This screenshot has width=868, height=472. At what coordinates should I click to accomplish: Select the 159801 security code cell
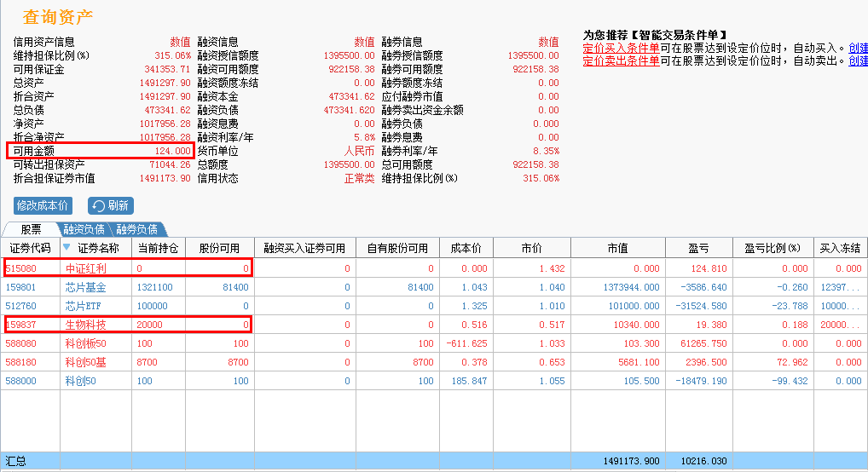(21, 287)
